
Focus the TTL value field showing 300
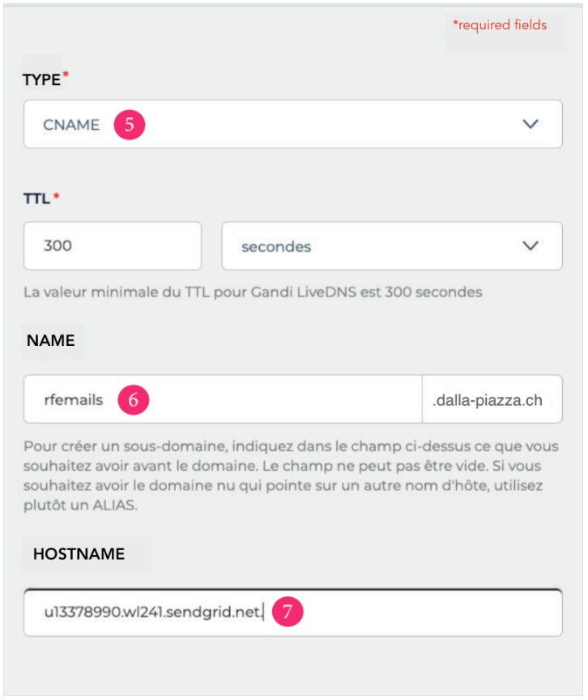[x=113, y=246]
